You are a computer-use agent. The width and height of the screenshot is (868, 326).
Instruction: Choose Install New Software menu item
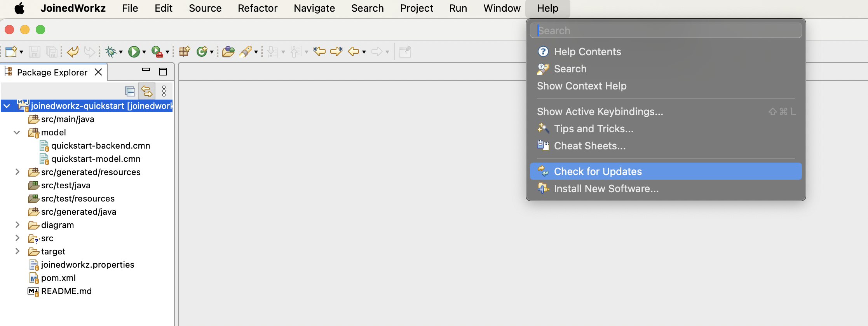606,189
